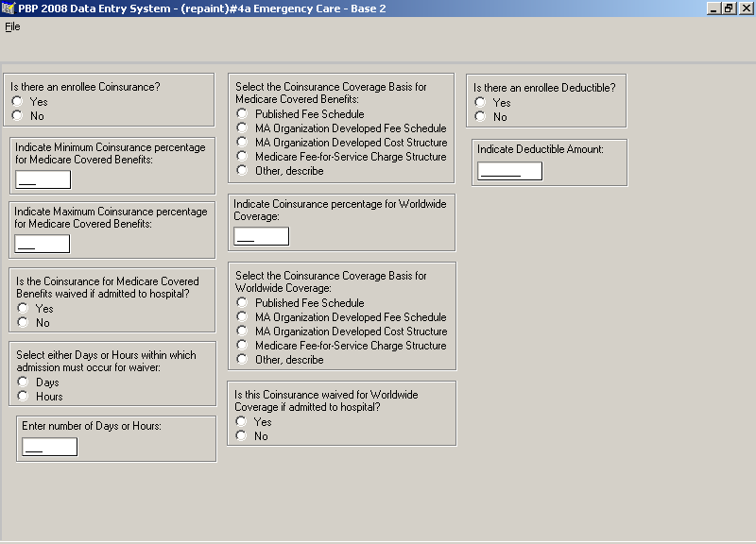Select Other, describe for Medicare Covered Benefits basis
Screen dimensions: 756x544
click(x=242, y=170)
